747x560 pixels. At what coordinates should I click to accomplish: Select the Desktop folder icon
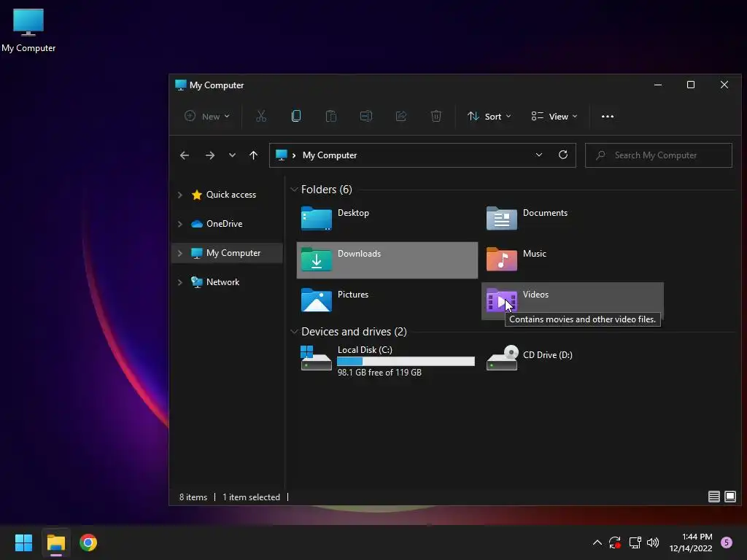[x=317, y=219]
